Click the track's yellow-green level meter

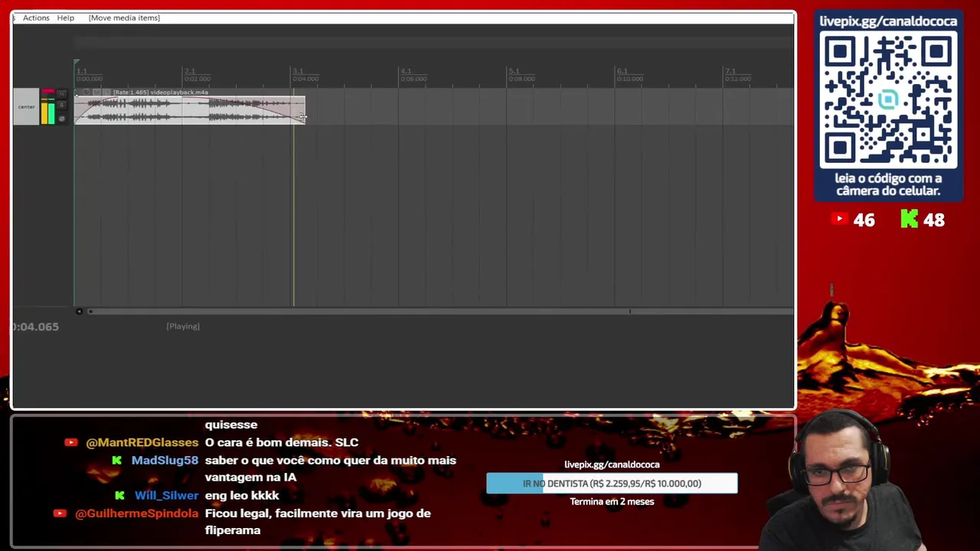48,112
